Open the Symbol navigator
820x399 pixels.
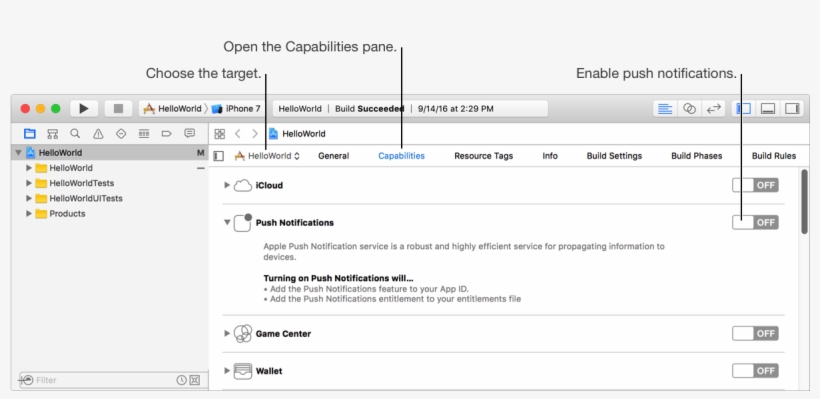pyautogui.click(x=52, y=134)
